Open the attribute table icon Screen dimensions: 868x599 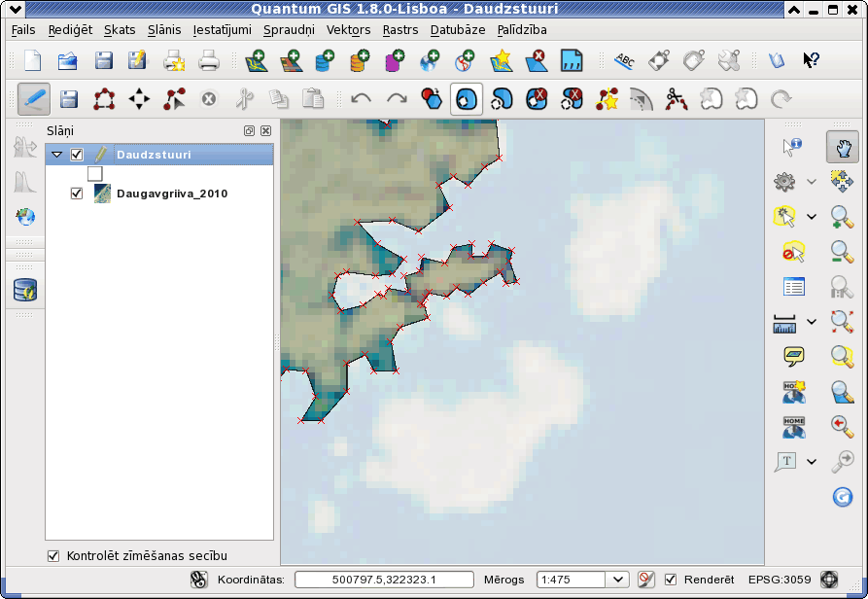click(794, 287)
